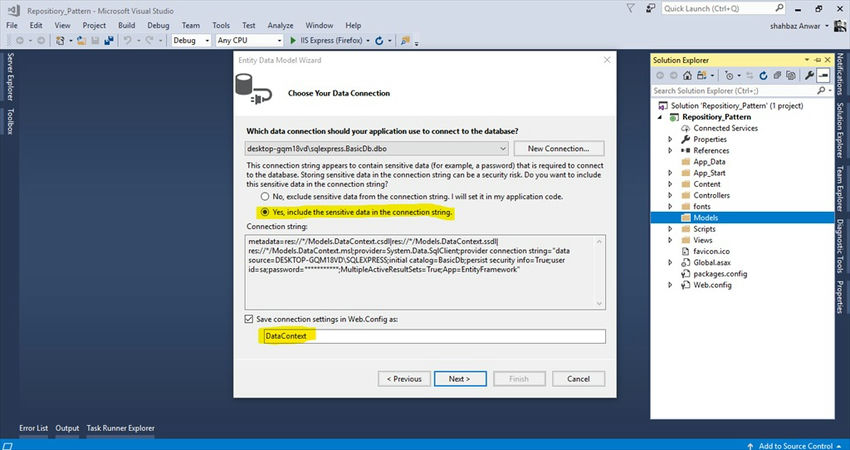Click the up arrow icon beside Add to Source Control

point(750,446)
